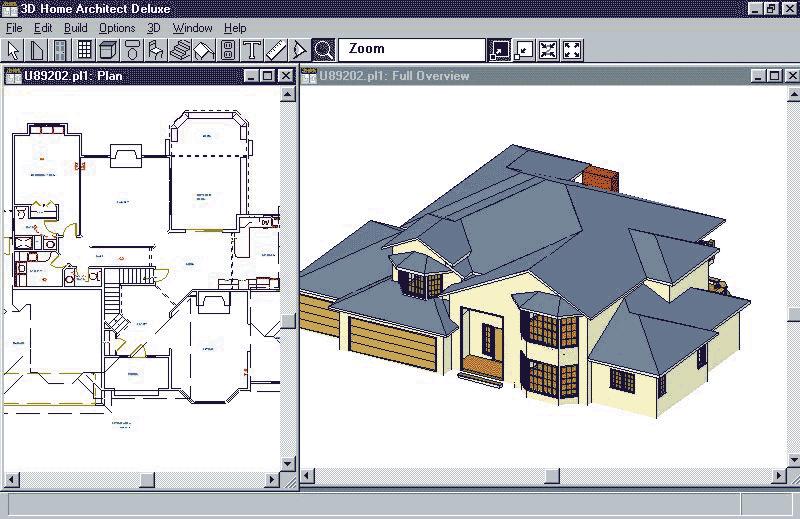Click the four-arrows fill window zoom button
The image size is (800, 519).
[x=572, y=49]
